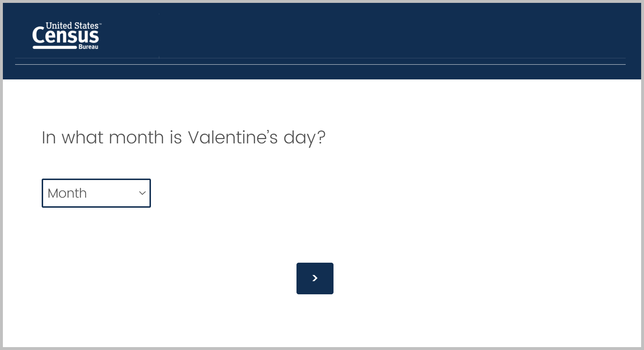Viewport: 644px width, 350px height.
Task: Click the words "In what month" in the question
Action: [x=103, y=137]
